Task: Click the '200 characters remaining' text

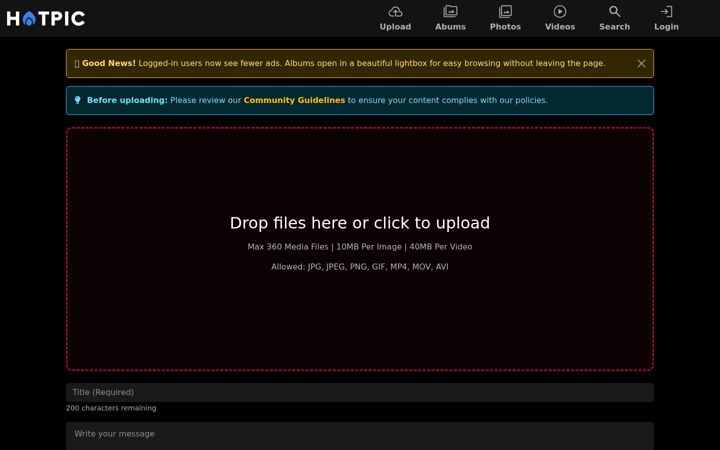Action: pos(111,408)
